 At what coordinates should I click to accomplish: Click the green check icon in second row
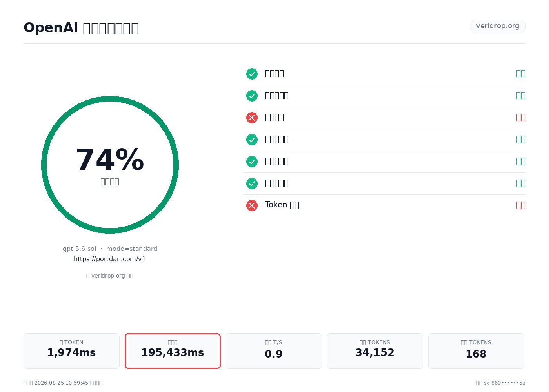coord(252,96)
